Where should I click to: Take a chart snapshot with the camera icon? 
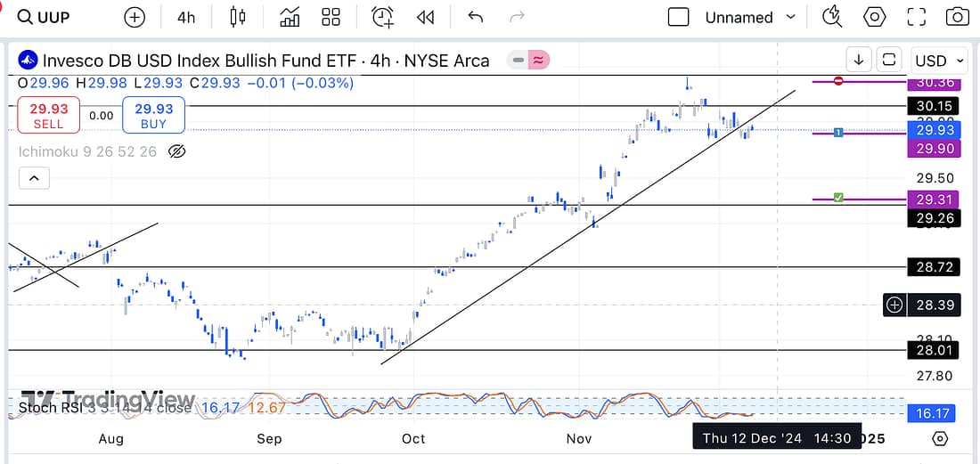[957, 17]
